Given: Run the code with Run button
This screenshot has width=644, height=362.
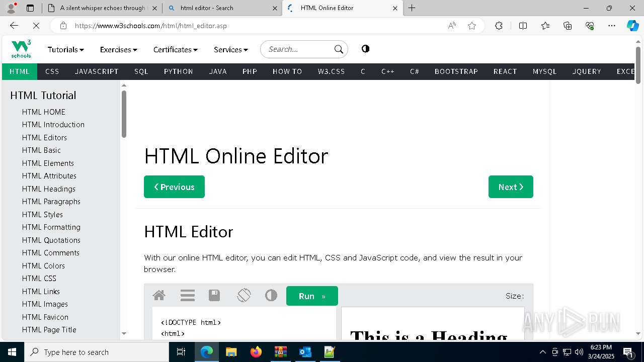Looking at the screenshot, I should (312, 296).
